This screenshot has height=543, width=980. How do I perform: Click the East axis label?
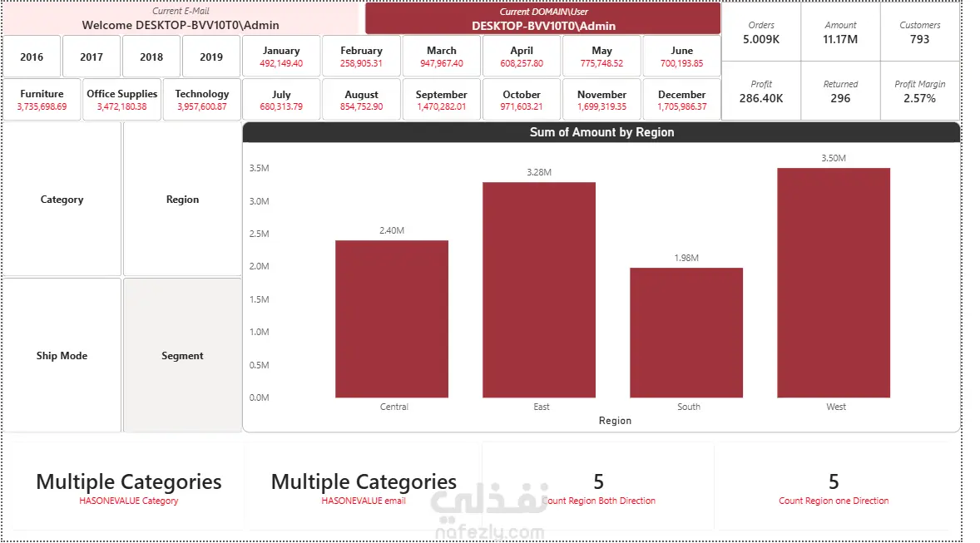click(x=542, y=407)
